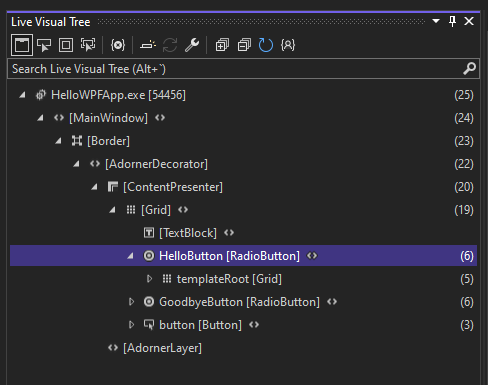Viewport: 488px width, 385px height.
Task: Click the (25) descendant count
Action: point(464,95)
